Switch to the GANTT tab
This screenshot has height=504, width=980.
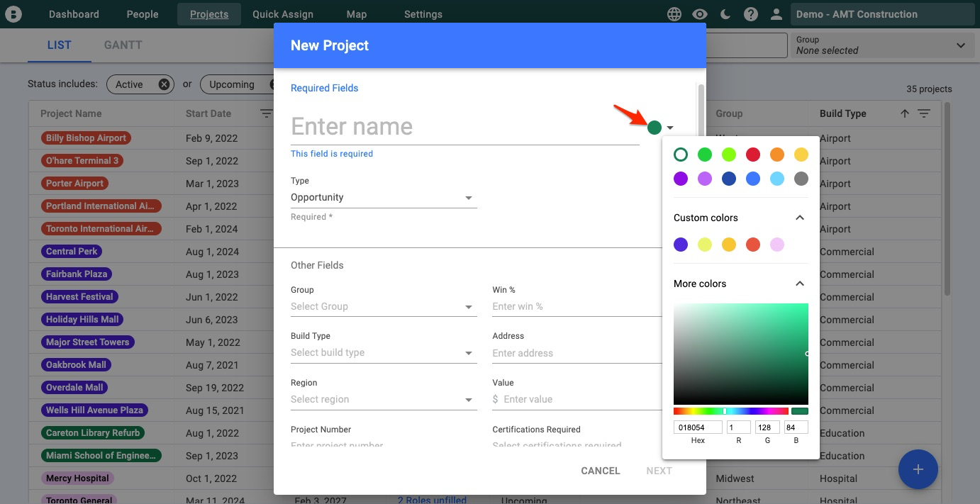pos(123,45)
